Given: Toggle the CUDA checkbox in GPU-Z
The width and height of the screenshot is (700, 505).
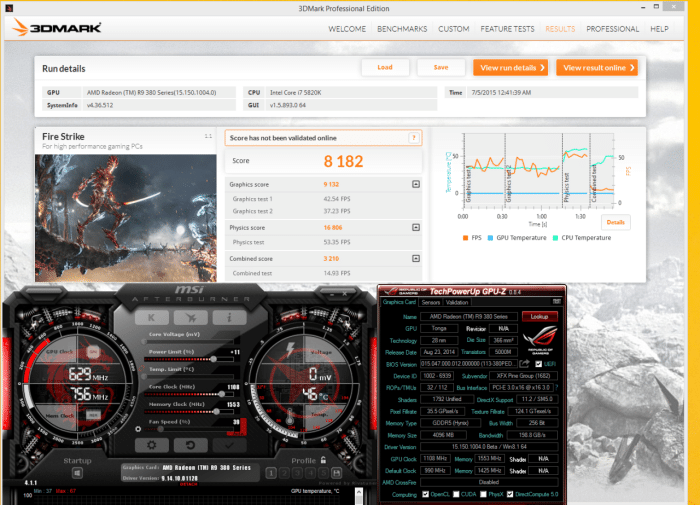Looking at the screenshot, I should point(456,494).
